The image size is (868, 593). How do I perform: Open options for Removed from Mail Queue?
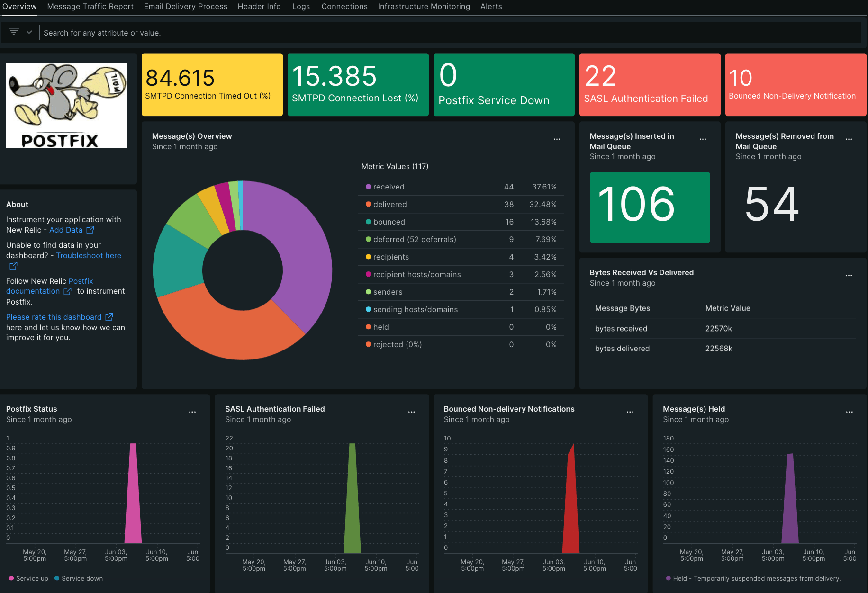click(849, 139)
